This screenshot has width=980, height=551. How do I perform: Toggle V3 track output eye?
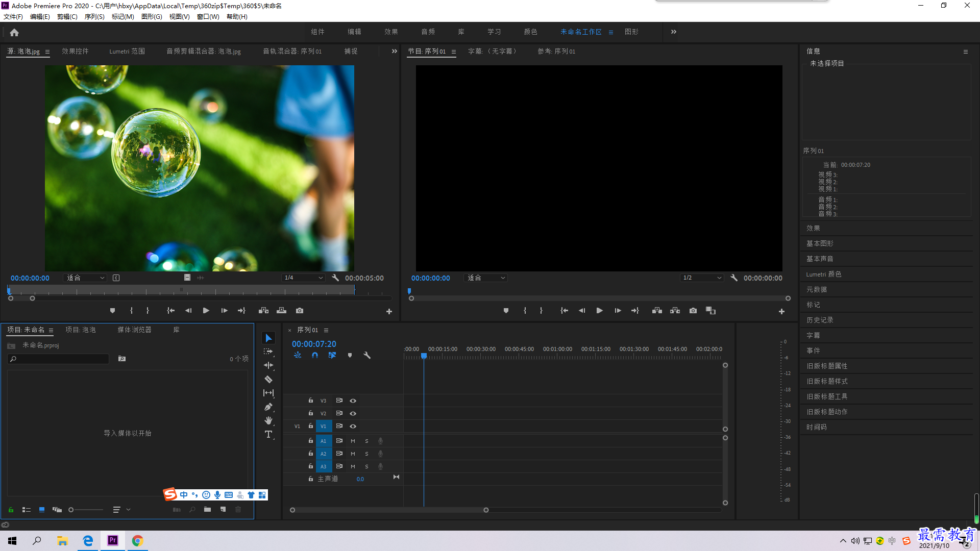pyautogui.click(x=353, y=400)
